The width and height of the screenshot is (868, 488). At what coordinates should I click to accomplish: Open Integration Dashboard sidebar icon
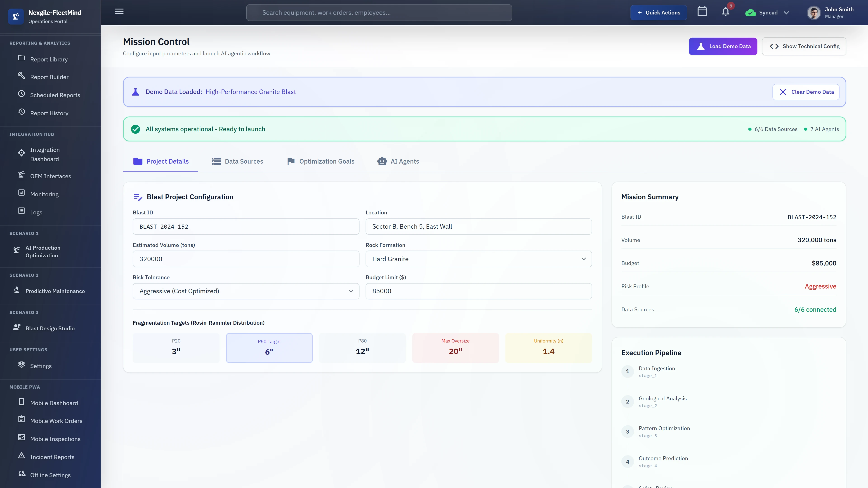[21, 153]
